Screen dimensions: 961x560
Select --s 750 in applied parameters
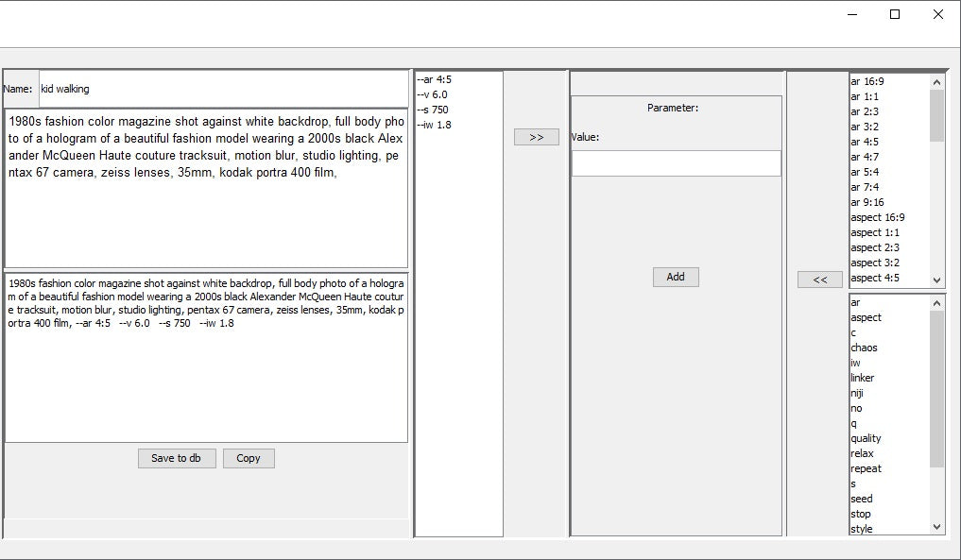[x=432, y=110]
